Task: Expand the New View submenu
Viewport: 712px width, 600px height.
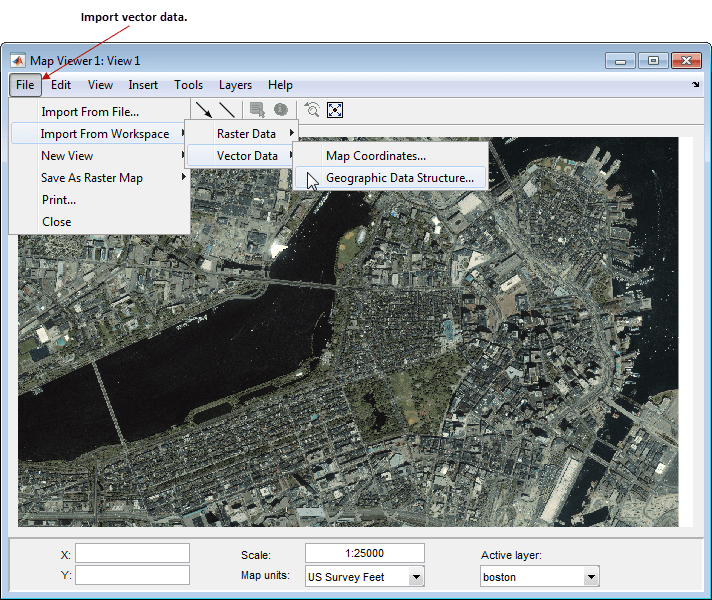Action: pyautogui.click(x=67, y=156)
